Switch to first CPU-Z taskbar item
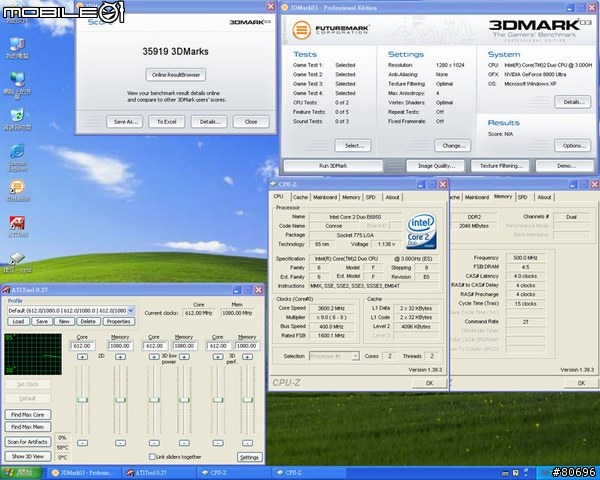600x480 pixels. (233, 473)
